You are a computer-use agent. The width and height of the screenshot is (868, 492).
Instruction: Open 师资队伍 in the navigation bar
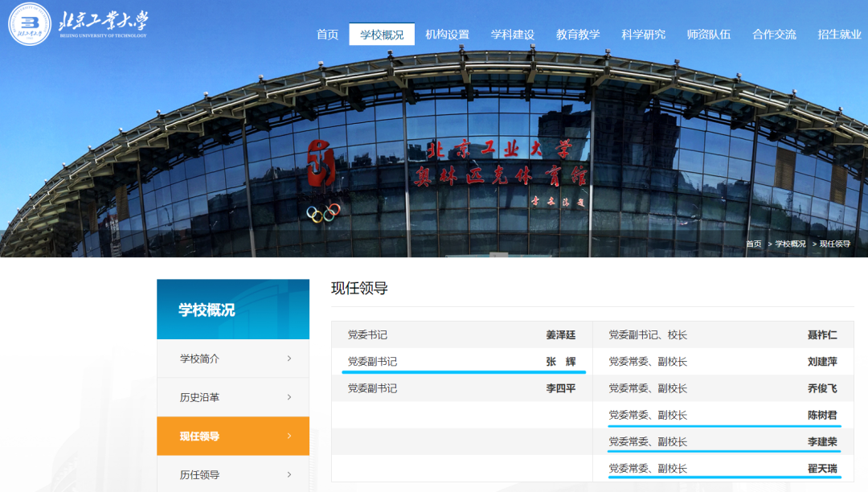pyautogui.click(x=709, y=35)
